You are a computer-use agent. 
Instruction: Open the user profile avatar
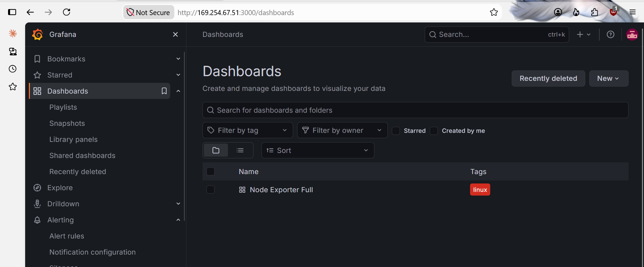[x=632, y=35]
